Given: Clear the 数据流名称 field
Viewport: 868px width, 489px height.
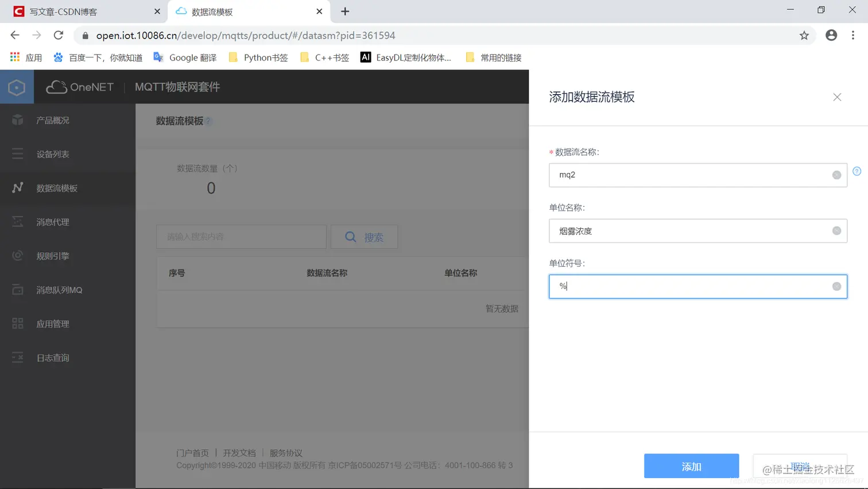Looking at the screenshot, I should pyautogui.click(x=836, y=175).
